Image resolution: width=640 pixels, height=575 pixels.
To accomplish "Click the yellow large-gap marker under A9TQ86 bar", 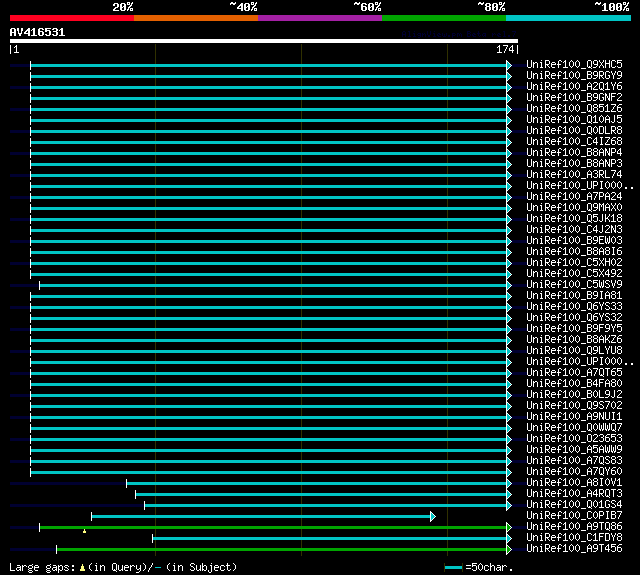I will [x=84, y=531].
